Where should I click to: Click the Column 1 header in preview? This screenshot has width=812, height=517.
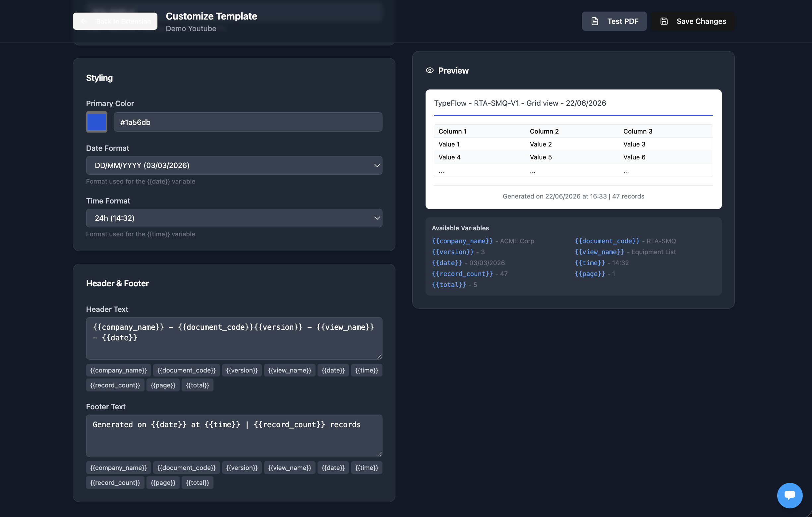[x=452, y=131]
